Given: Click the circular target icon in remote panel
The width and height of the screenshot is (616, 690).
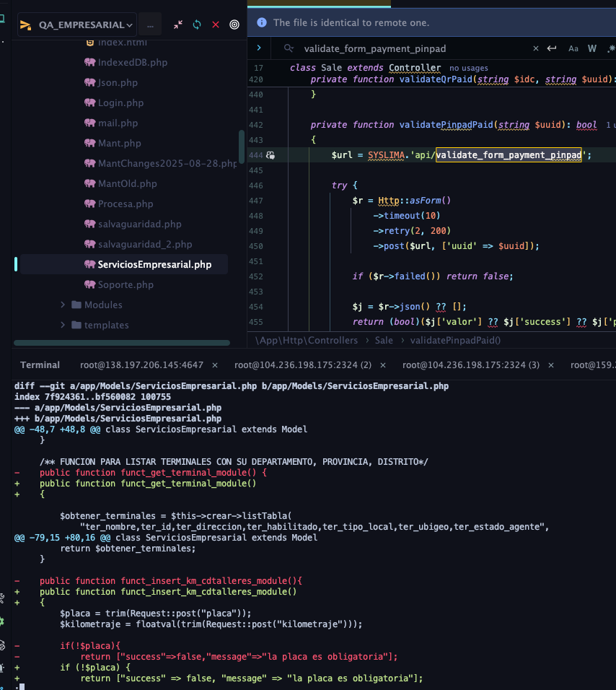Looking at the screenshot, I should [234, 25].
